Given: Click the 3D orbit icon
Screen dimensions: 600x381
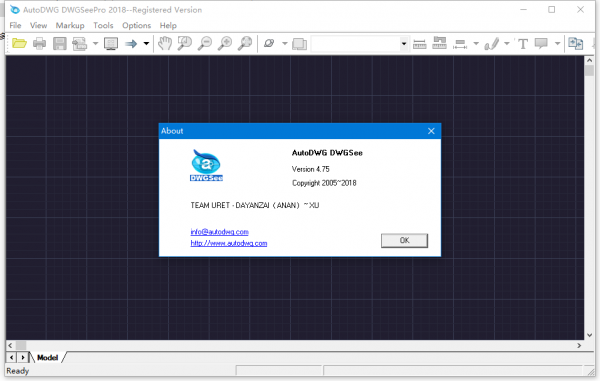Looking at the screenshot, I should (x=269, y=43).
